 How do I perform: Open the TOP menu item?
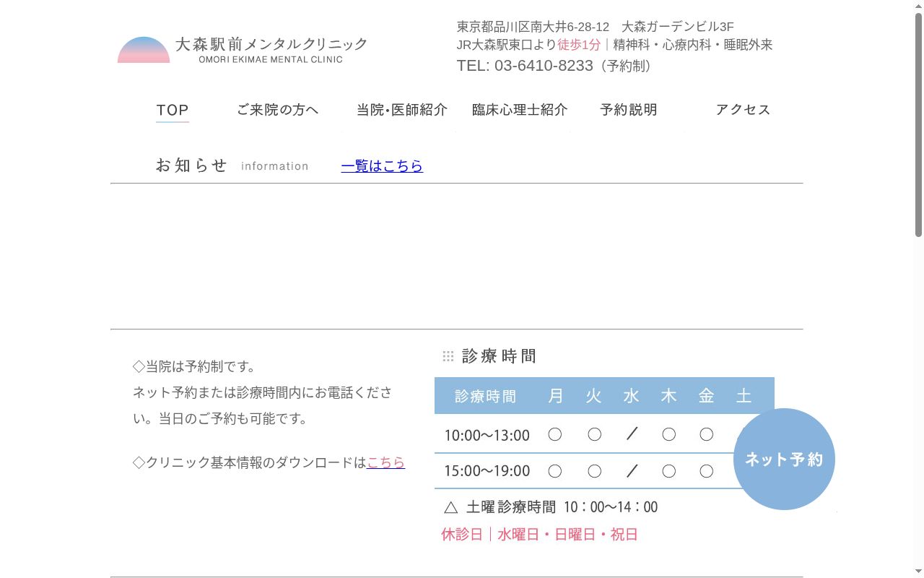[173, 110]
